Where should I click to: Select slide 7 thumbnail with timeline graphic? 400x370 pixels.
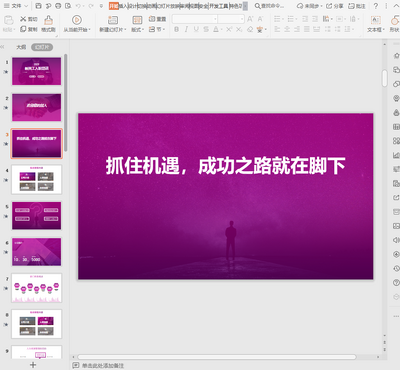pos(37,288)
